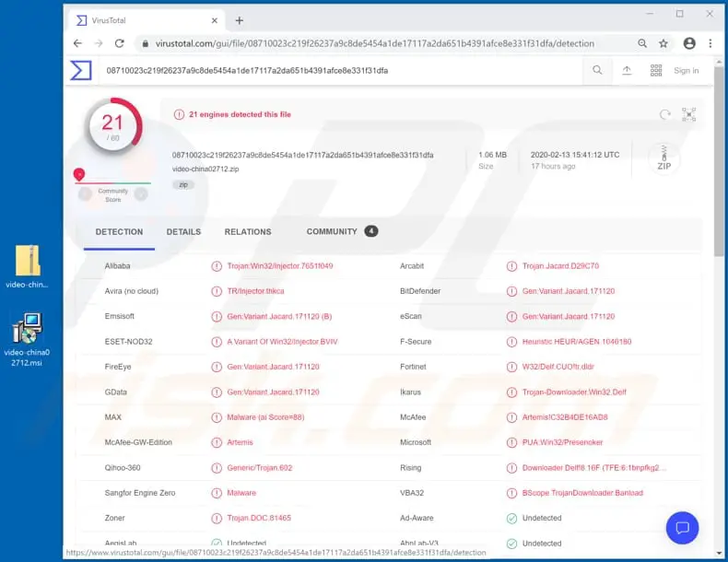Image resolution: width=728 pixels, height=562 pixels.
Task: Click the upload file icon
Action: pos(627,70)
